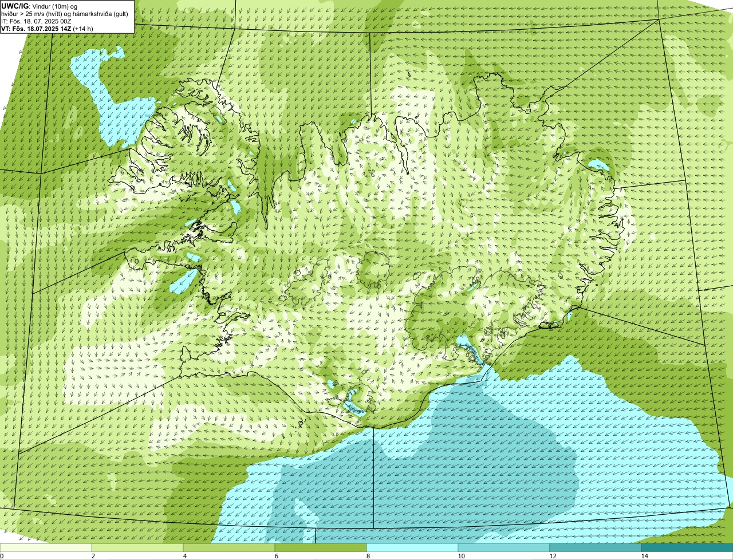Click the legend scale label "8"
Viewport: 733px width, 560px height.
point(368,556)
